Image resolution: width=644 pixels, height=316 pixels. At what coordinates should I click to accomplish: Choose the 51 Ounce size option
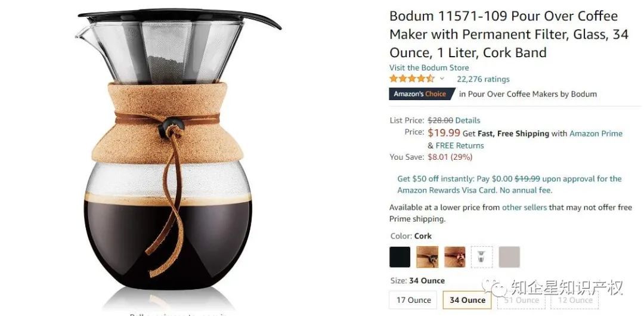coord(521,300)
